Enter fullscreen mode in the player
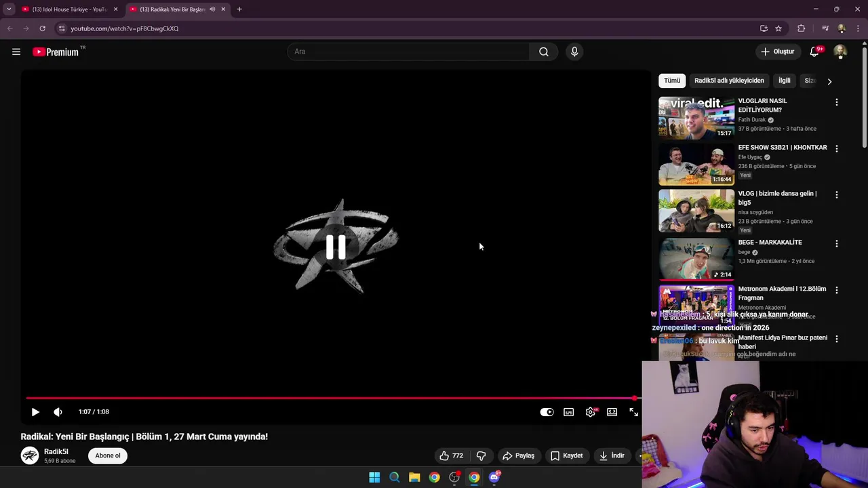The height and width of the screenshot is (488, 868). (633, 412)
